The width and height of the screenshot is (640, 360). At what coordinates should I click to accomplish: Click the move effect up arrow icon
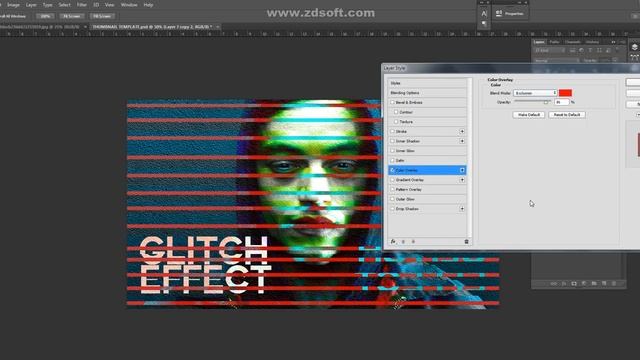[403, 242]
